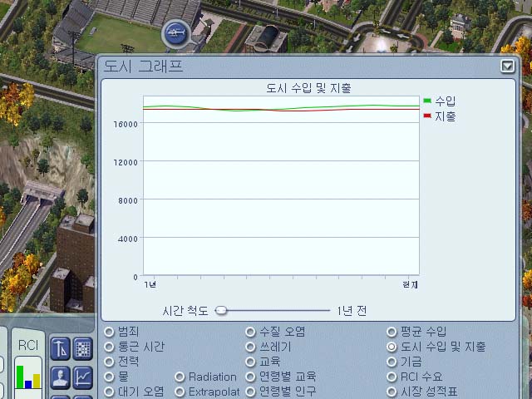This screenshot has width=532, height=399.
Task: Click the 지출 legend label
Action: click(x=446, y=116)
